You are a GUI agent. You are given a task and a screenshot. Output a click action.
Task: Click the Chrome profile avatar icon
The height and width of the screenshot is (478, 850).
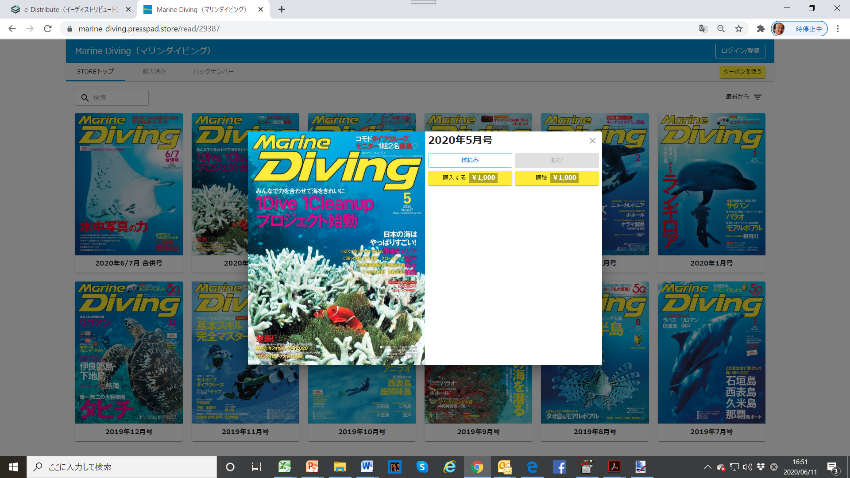coord(778,29)
